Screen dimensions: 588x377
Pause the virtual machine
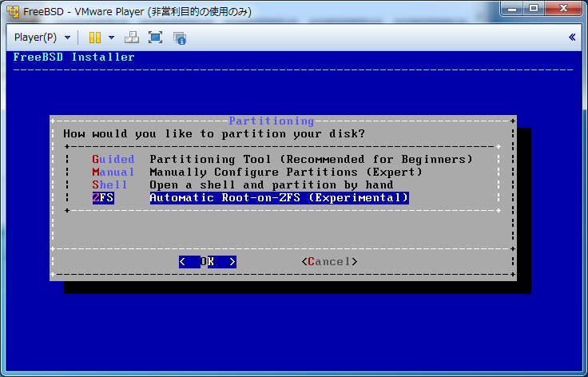coord(95,38)
